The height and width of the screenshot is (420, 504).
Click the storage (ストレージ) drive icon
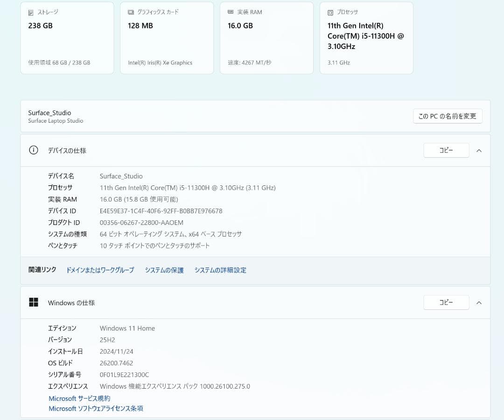point(31,12)
